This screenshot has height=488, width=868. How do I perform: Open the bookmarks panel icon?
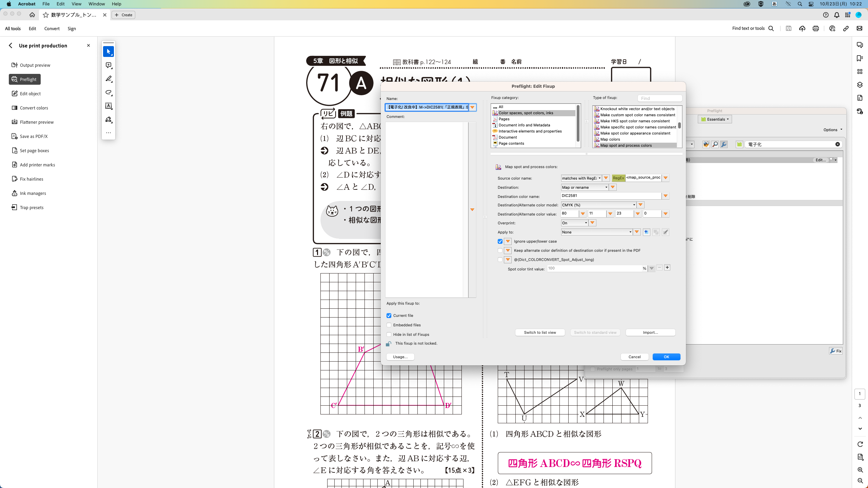pyautogui.click(x=860, y=58)
